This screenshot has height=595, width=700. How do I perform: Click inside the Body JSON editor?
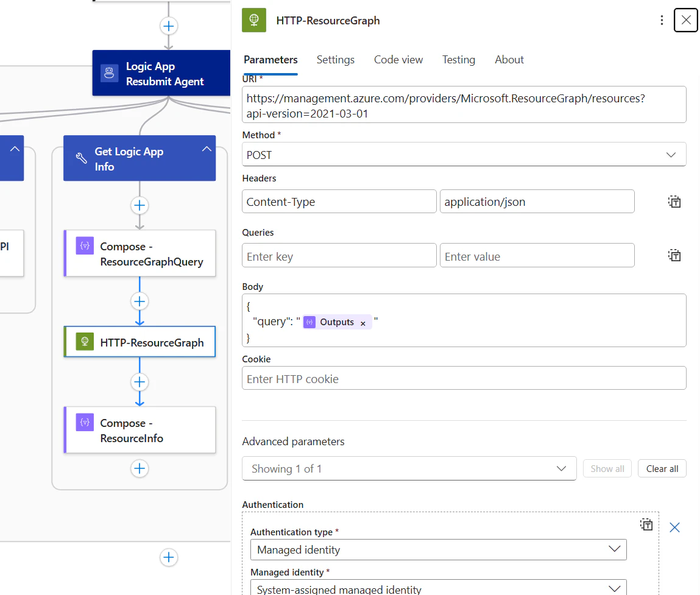[464, 320]
